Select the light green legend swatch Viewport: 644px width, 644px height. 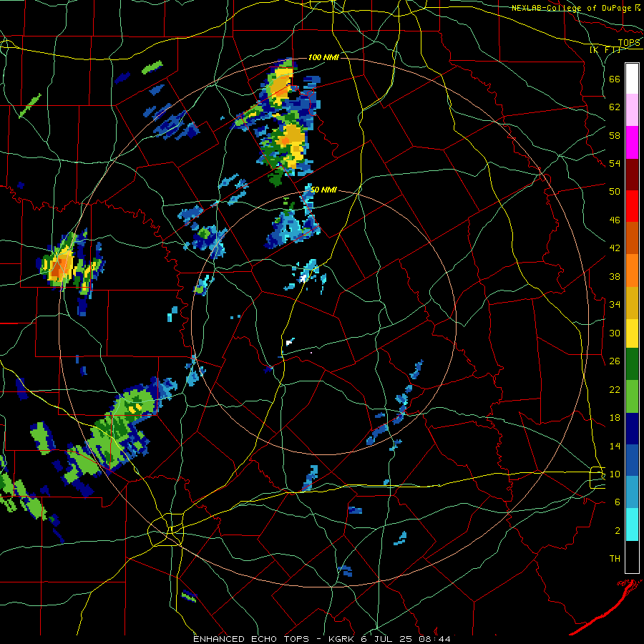coord(632,396)
